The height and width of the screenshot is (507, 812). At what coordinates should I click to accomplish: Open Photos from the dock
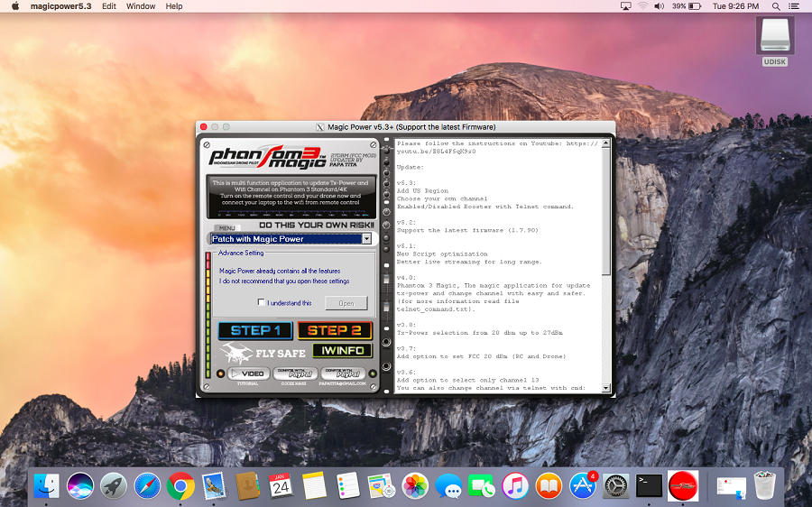[415, 486]
